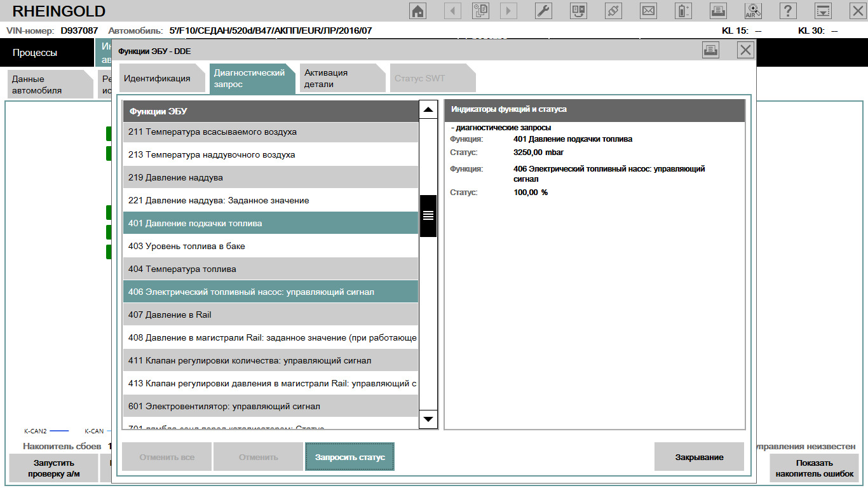
Task: Close the Функции ЭБУ - DDE dialog
Action: pos(745,50)
